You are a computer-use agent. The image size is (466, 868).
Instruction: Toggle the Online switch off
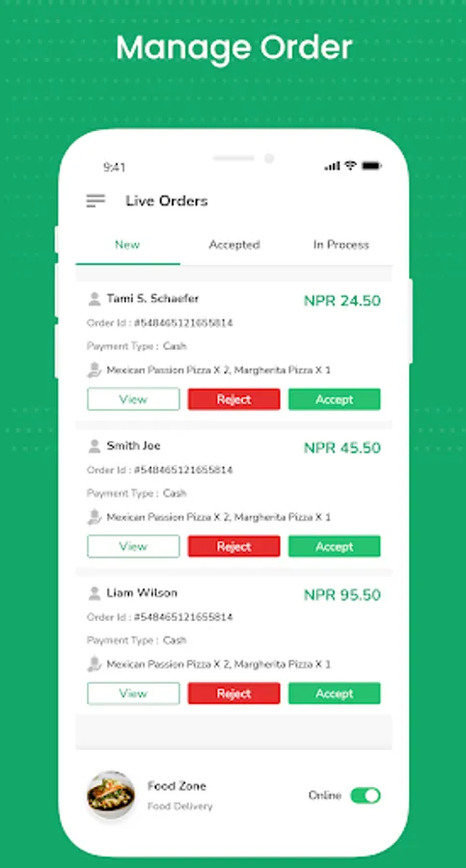click(x=366, y=796)
